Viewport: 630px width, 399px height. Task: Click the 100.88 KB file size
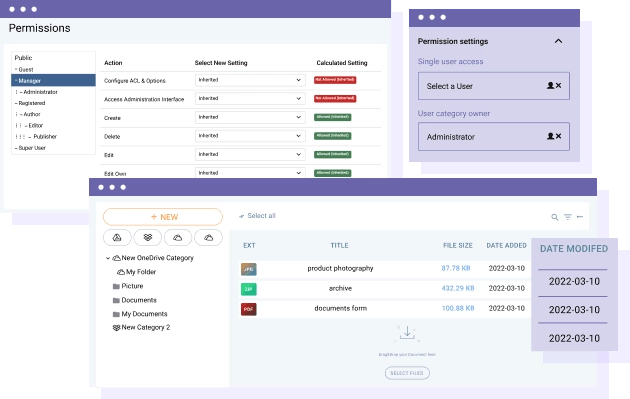coord(458,308)
